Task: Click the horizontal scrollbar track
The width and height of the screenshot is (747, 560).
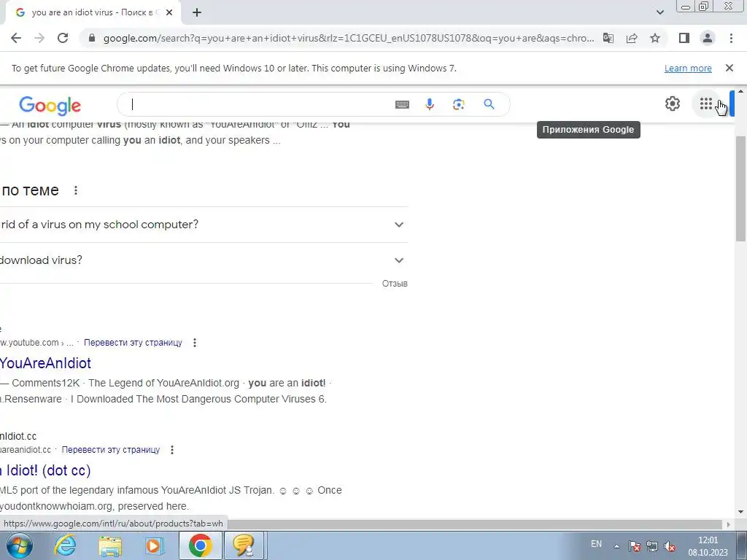Action: point(476,524)
